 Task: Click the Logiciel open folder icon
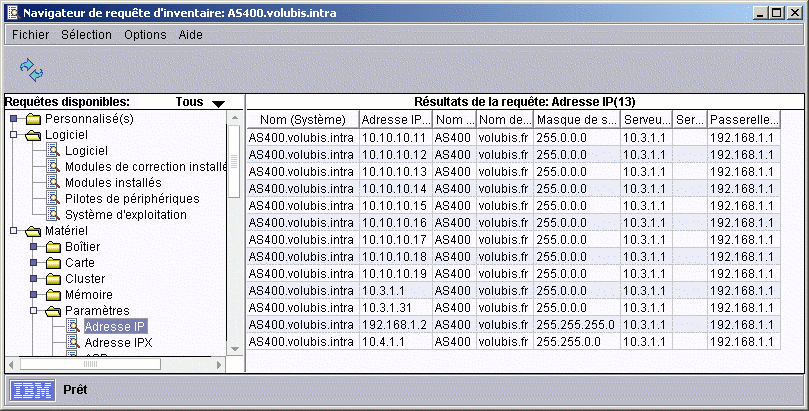pyautogui.click(x=34, y=135)
